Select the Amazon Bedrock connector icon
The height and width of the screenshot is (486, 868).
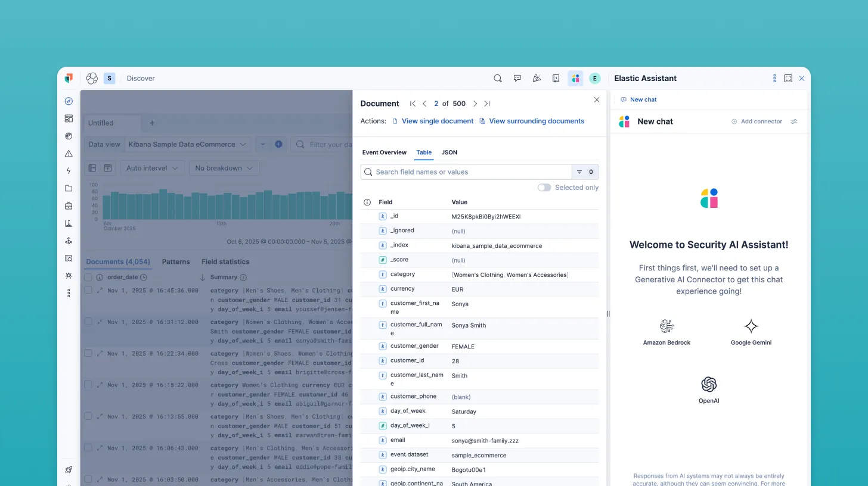click(x=666, y=326)
